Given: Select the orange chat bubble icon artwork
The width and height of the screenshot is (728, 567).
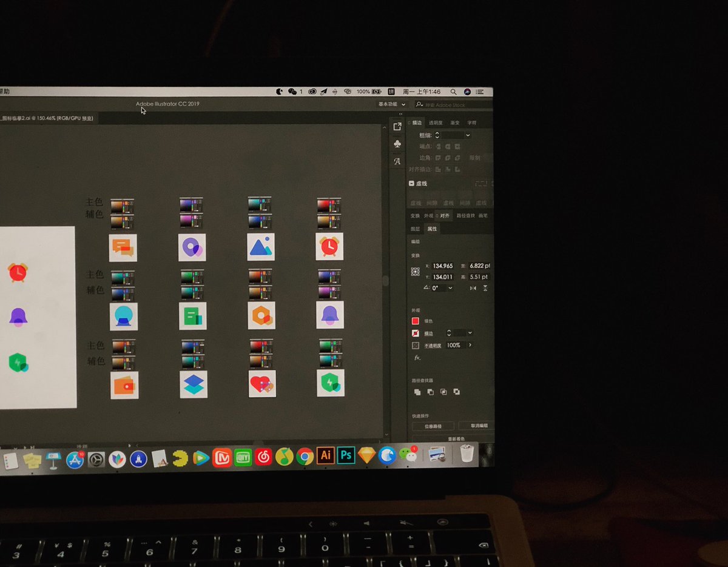Looking at the screenshot, I should tap(123, 248).
